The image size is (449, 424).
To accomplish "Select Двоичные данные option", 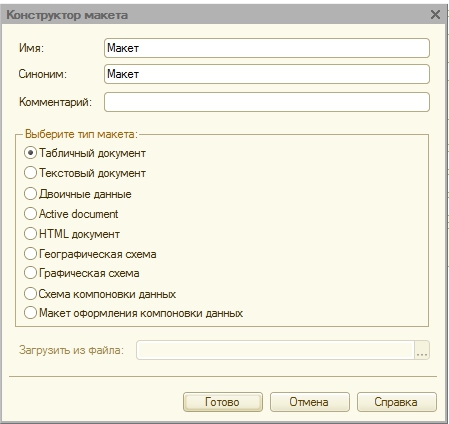I will [x=30, y=194].
